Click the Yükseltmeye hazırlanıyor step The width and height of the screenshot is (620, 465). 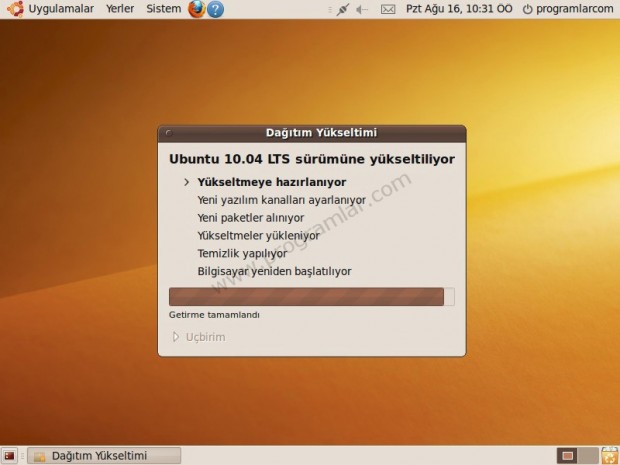[272, 182]
